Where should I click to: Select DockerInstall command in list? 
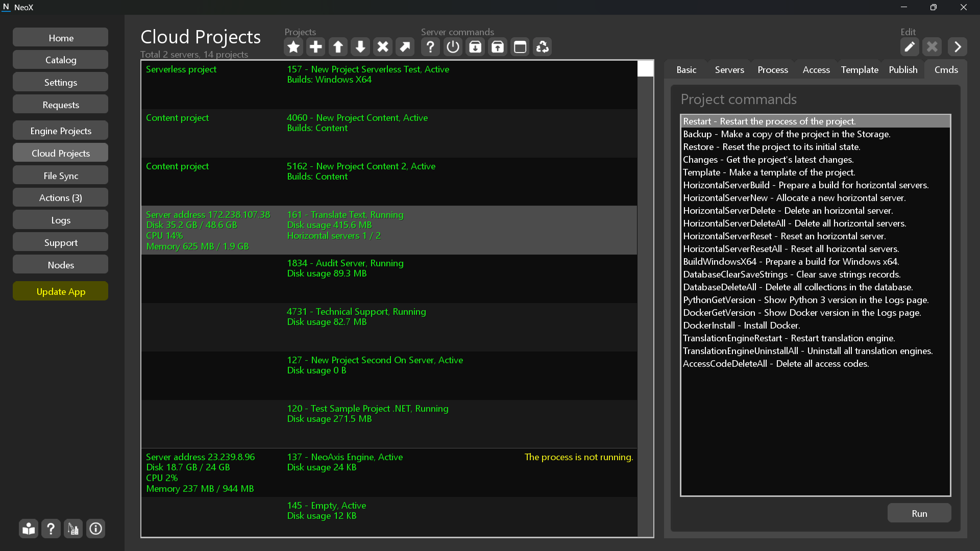741,325
